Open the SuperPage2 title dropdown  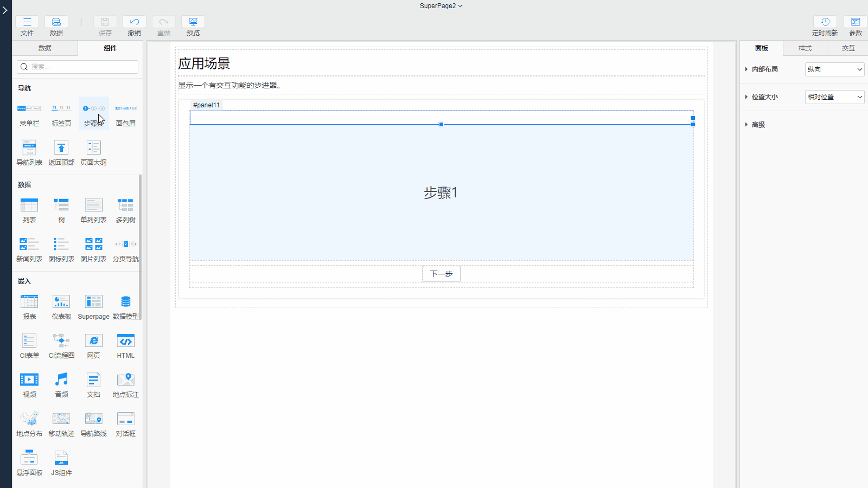tap(441, 6)
